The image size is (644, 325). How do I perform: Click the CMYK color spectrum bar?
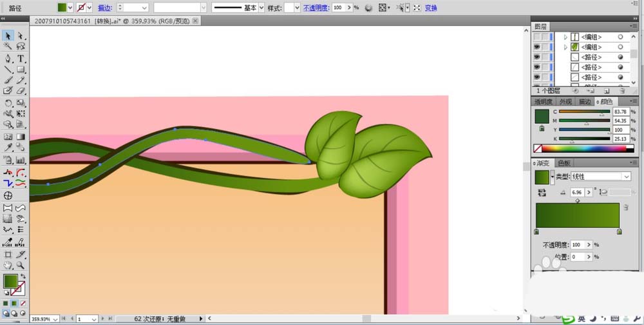(585, 148)
